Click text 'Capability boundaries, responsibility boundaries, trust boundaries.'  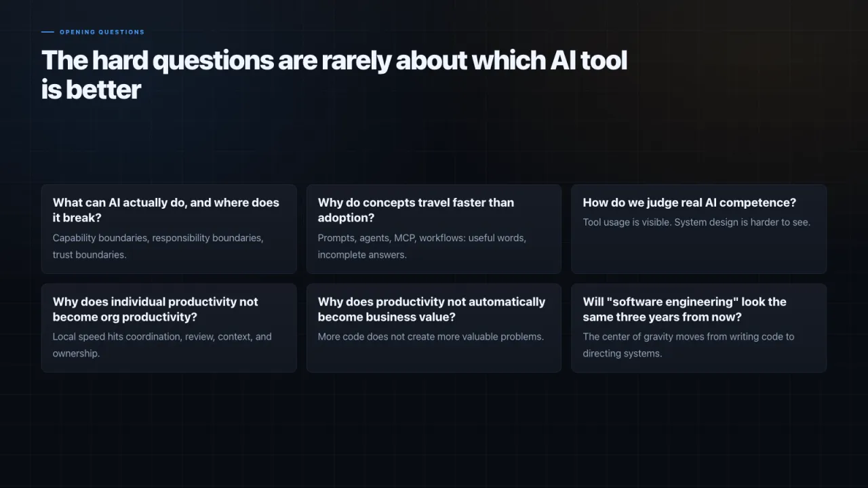coord(158,247)
